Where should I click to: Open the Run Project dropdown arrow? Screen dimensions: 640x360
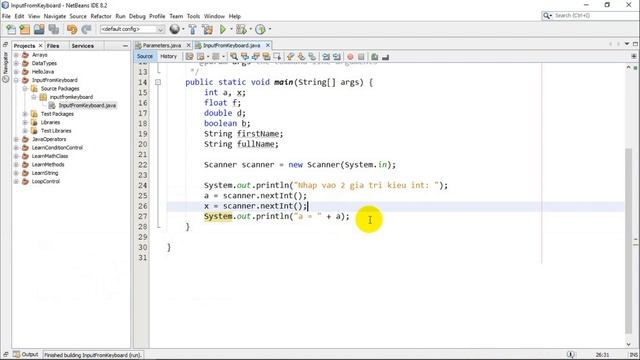(231, 29)
